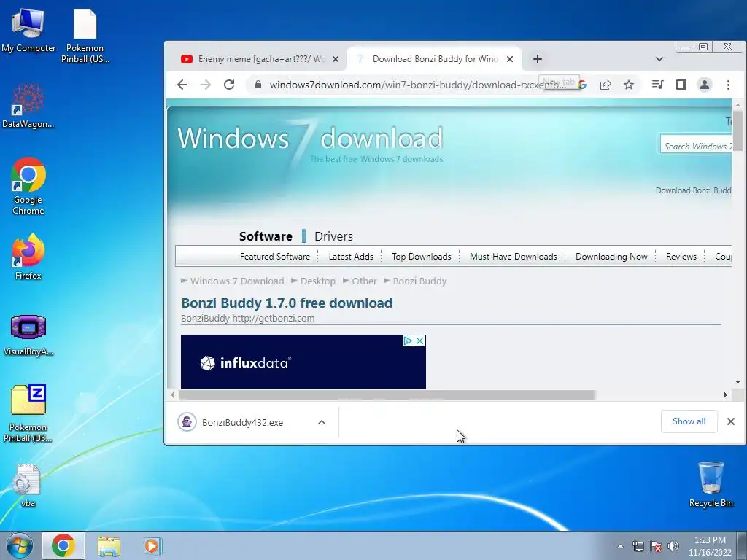The height and width of the screenshot is (560, 747).
Task: Show the Chrome side panel
Action: point(681,85)
